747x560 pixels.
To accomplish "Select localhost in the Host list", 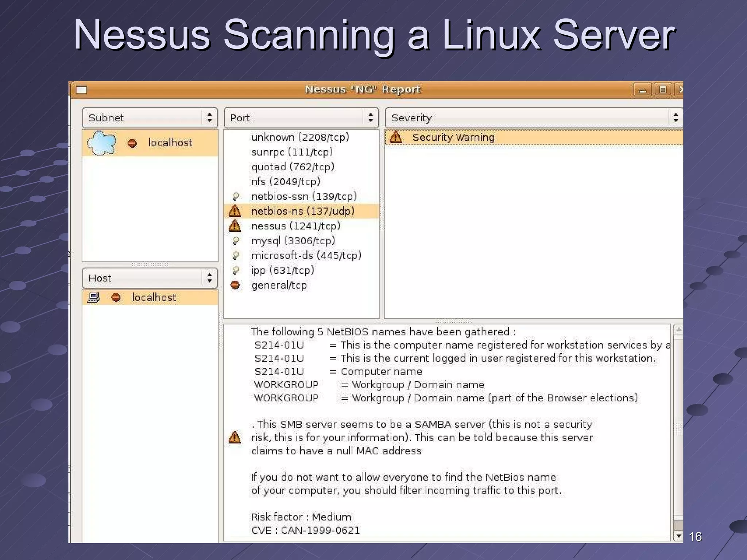I will pyautogui.click(x=150, y=297).
